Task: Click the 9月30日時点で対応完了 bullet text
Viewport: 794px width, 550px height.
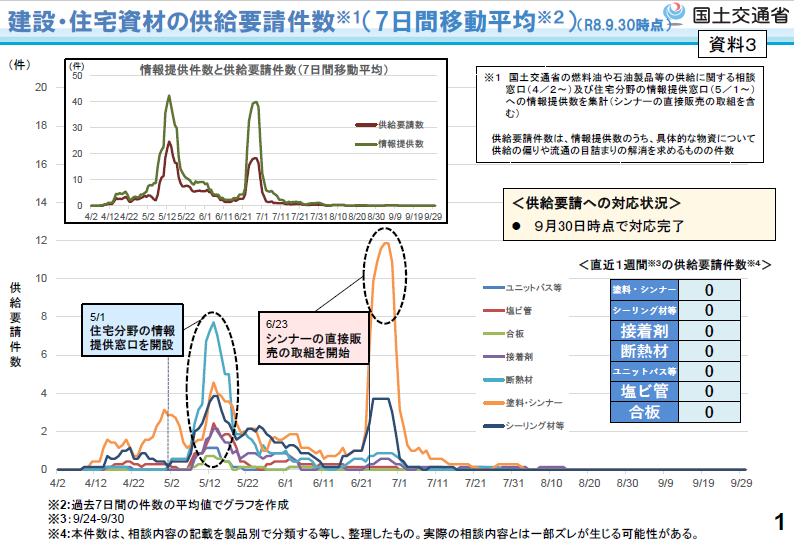Action: 608,226
